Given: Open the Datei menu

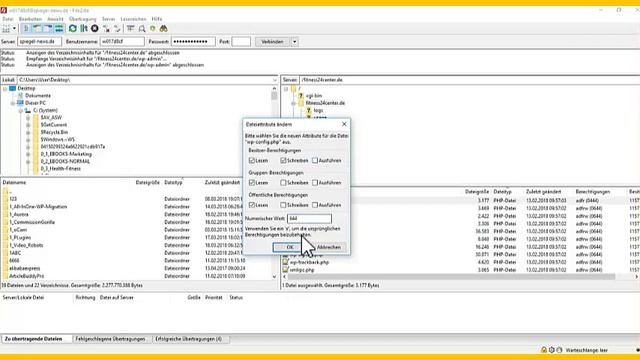Looking at the screenshot, I should click(x=8, y=19).
